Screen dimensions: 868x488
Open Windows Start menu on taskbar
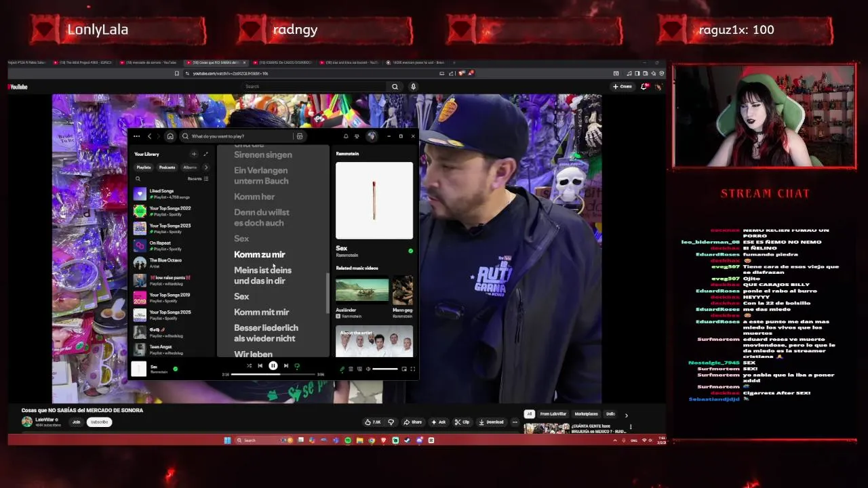(x=227, y=441)
